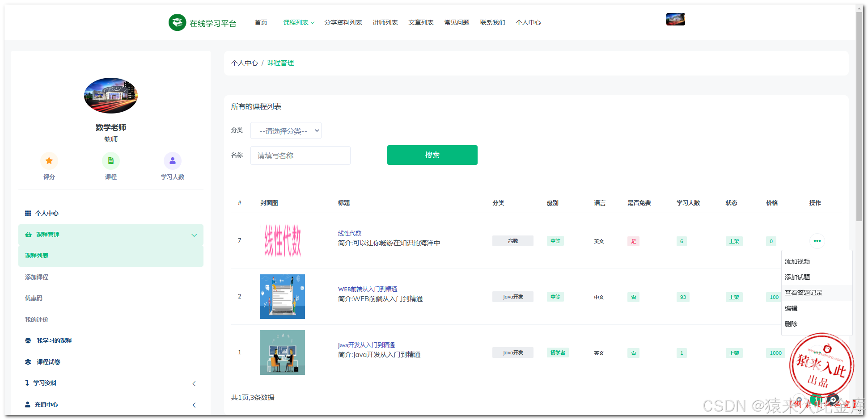Click the 我学习的课程 layers icon

(x=28, y=340)
